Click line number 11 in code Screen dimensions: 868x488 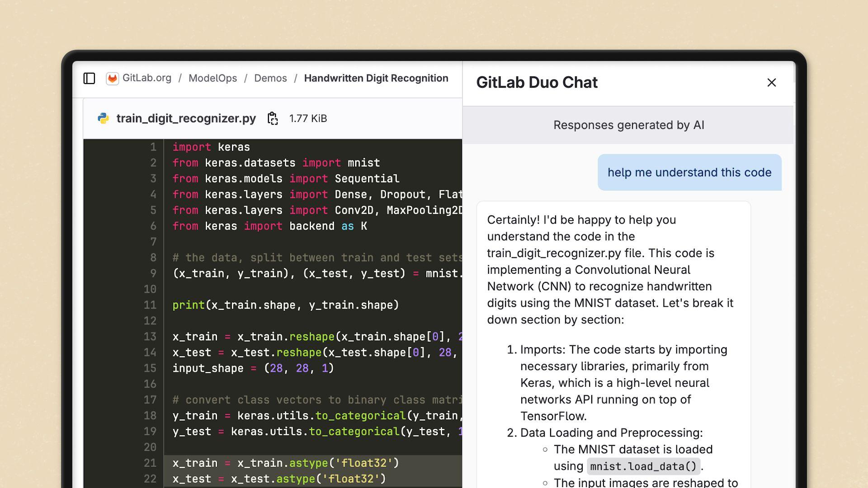point(150,305)
